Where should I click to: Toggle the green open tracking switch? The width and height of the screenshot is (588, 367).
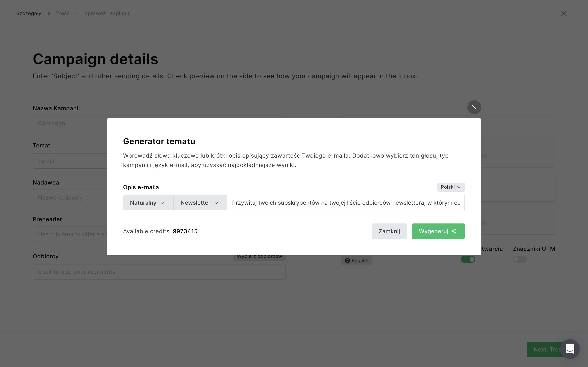pyautogui.click(x=468, y=260)
